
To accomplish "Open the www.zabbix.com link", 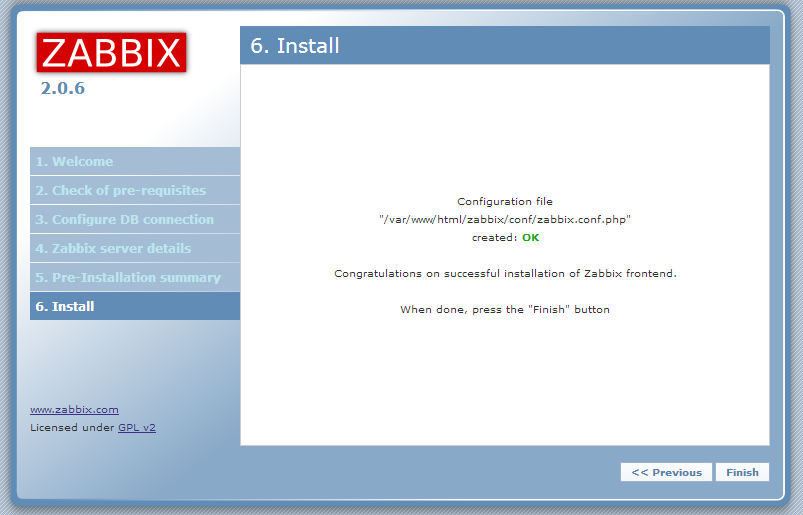I will [x=74, y=410].
